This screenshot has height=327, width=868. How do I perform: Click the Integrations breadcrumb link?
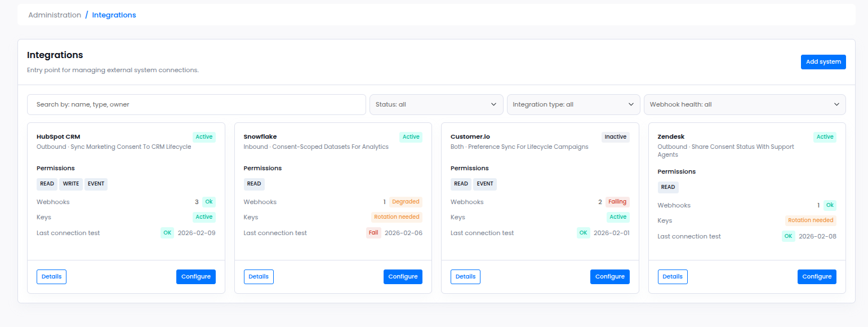pos(114,15)
